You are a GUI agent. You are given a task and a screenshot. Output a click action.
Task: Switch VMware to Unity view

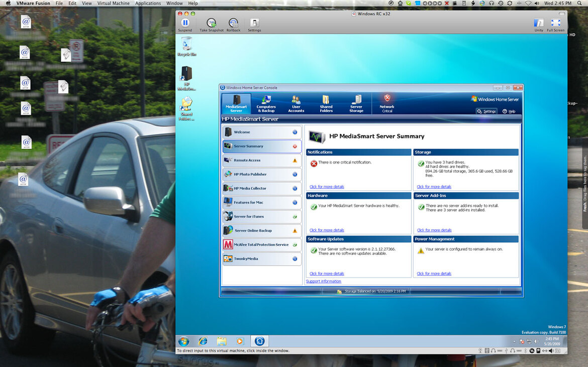click(x=539, y=25)
